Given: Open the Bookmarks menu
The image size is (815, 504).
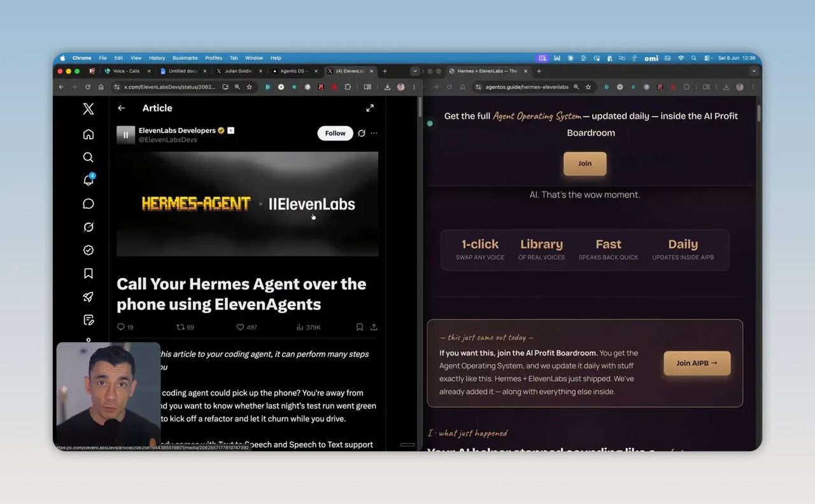Looking at the screenshot, I should [185, 58].
